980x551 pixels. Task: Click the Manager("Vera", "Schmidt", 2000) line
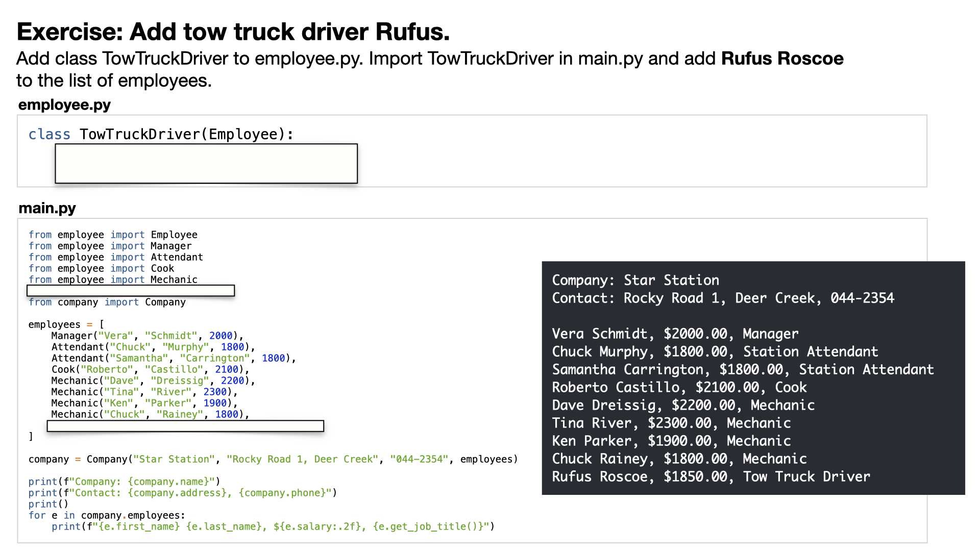click(148, 336)
